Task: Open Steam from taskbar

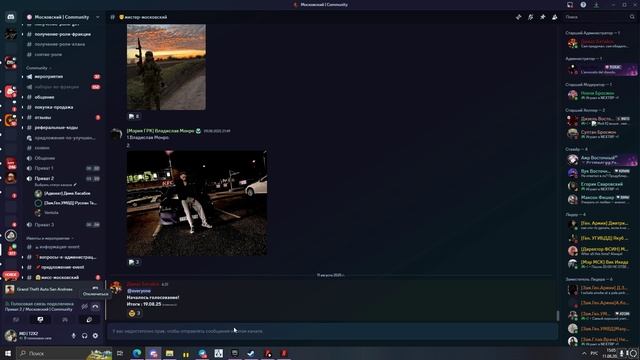Action: (251, 353)
